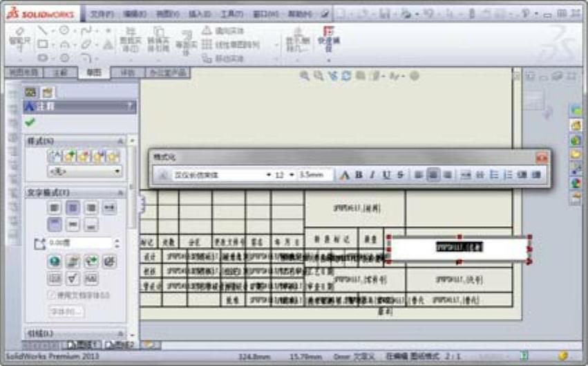Screen dimensions: 588x366
Task: Collapse the 文字格式(T) section
Action: [120, 193]
